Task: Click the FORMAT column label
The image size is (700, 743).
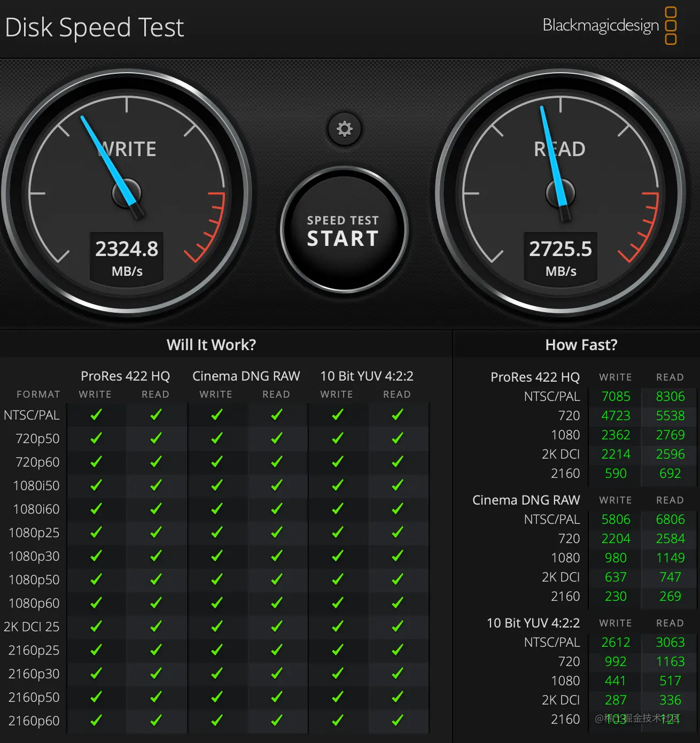Action: tap(38, 394)
